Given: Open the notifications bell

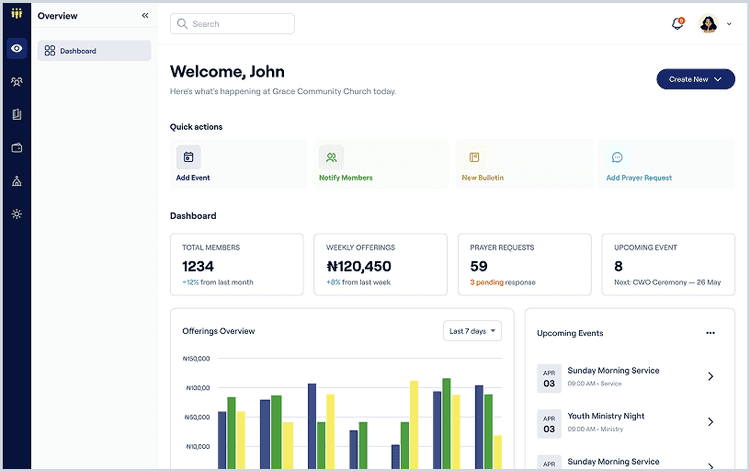Looking at the screenshot, I should (x=678, y=23).
